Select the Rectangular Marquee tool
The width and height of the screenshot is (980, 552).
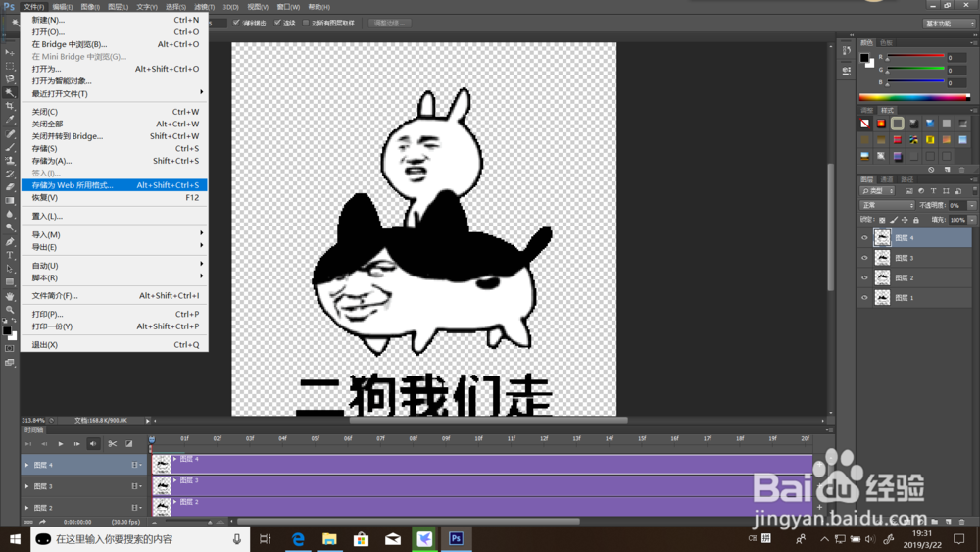[10, 66]
